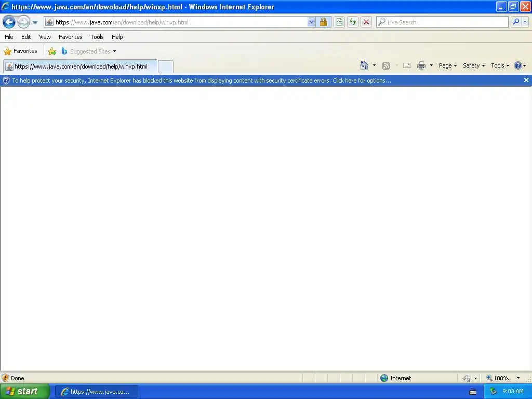Click the 9:03 AM clock
This screenshot has height=399, width=532.
pos(513,392)
